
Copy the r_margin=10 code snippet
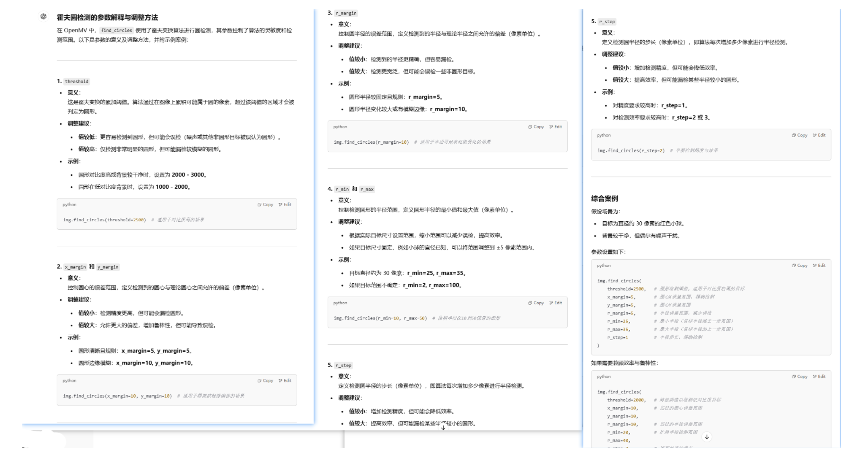(x=536, y=127)
